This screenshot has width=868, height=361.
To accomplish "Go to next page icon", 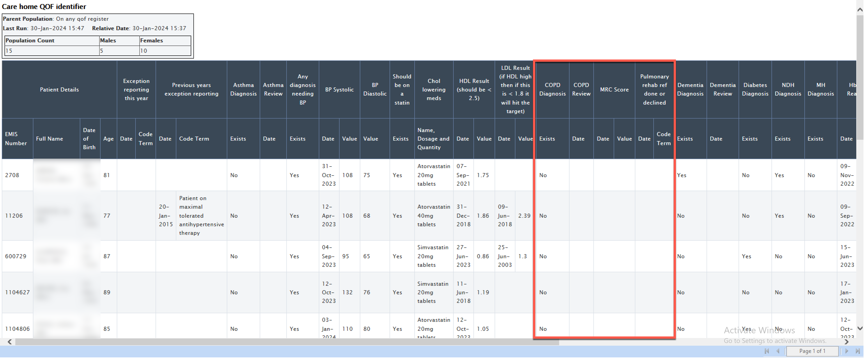I will tap(847, 351).
